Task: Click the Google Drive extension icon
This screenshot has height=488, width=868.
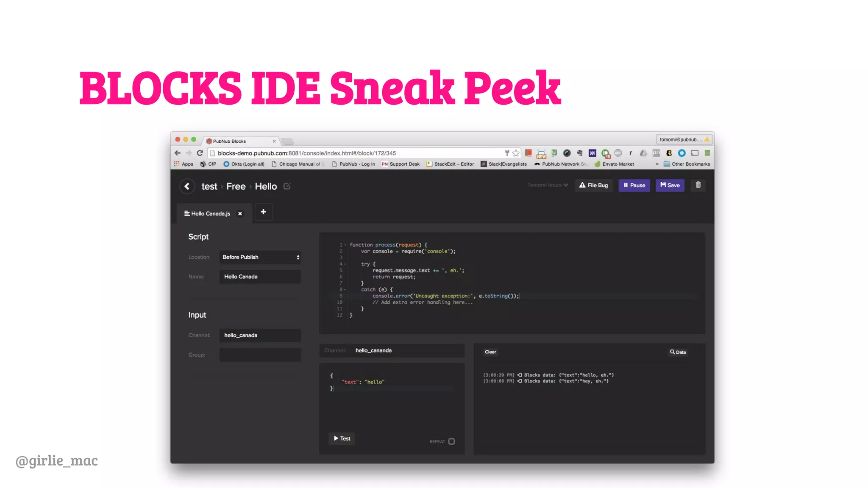Action: [x=643, y=153]
